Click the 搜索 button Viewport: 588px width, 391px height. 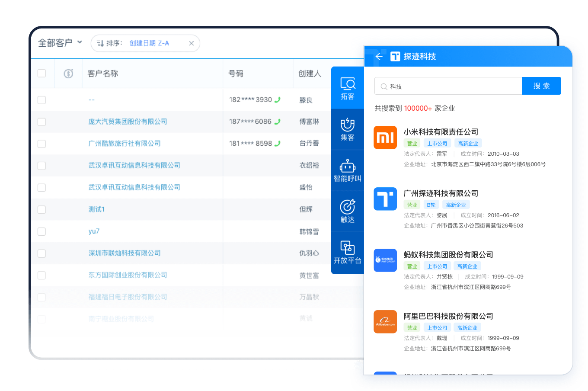[541, 86]
